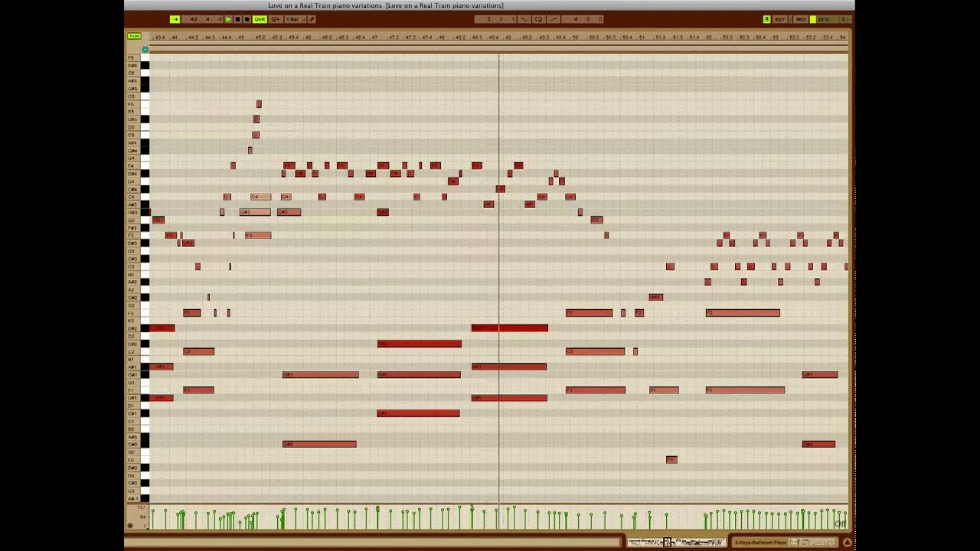This screenshot has width=980, height=551.
Task: Enable MIDI map mode
Action: [801, 19]
